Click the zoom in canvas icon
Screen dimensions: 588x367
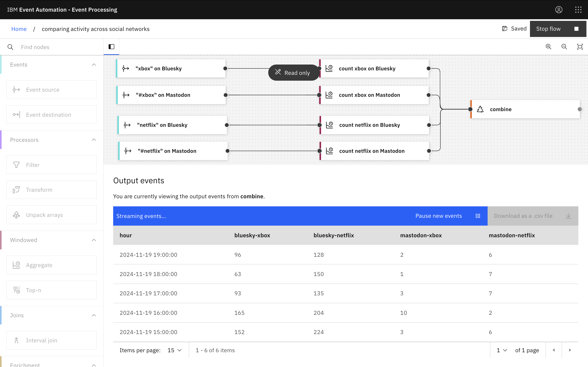point(548,47)
